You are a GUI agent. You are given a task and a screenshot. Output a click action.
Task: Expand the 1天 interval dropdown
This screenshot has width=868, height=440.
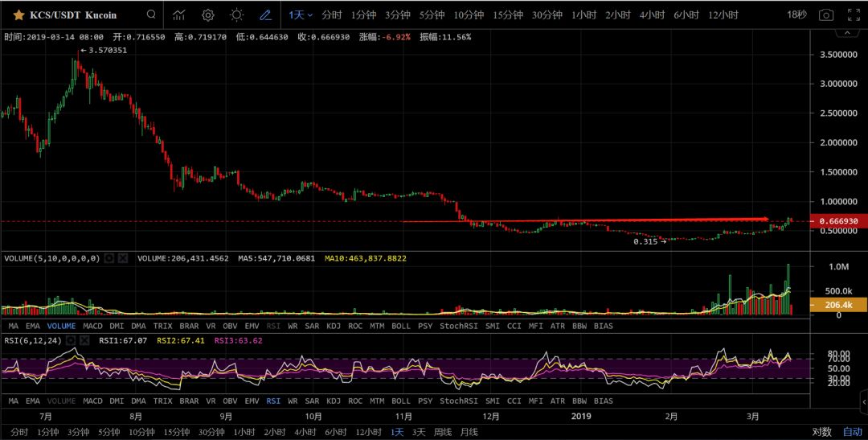tap(301, 15)
